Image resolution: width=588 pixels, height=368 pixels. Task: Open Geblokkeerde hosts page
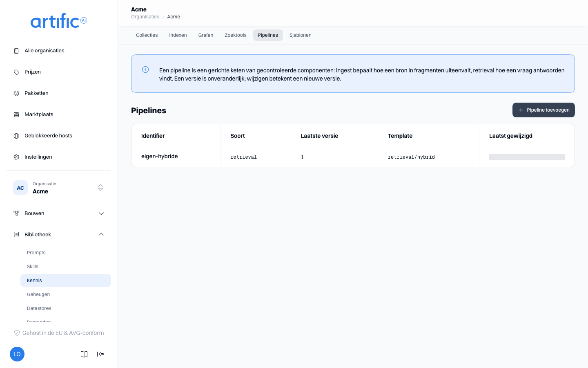59,136
